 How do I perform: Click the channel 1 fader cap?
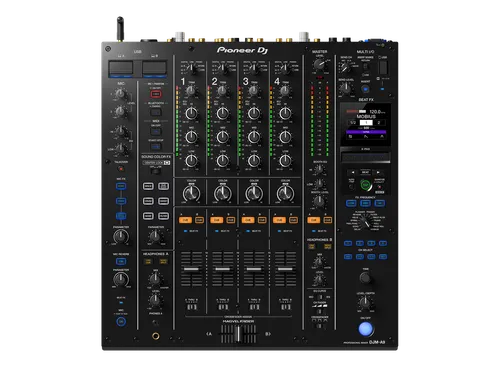191,269
